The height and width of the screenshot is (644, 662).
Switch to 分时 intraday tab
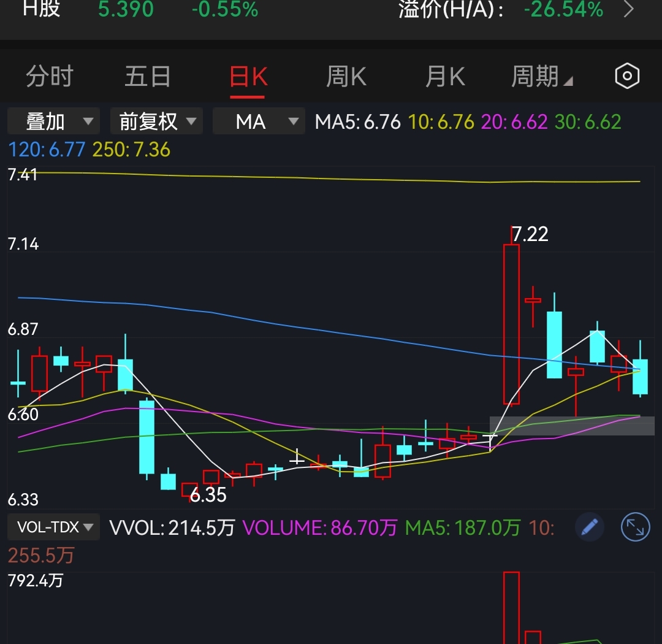pos(50,77)
